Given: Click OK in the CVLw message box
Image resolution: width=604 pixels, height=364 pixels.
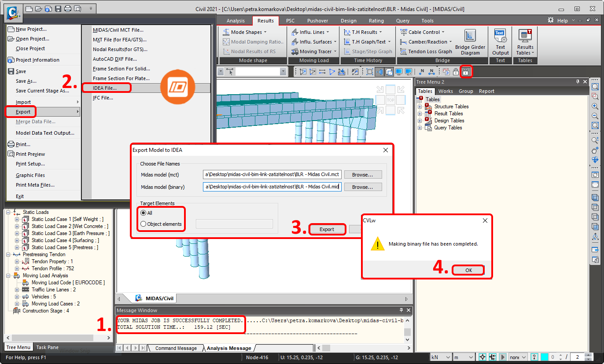Looking at the screenshot, I should [x=468, y=270].
